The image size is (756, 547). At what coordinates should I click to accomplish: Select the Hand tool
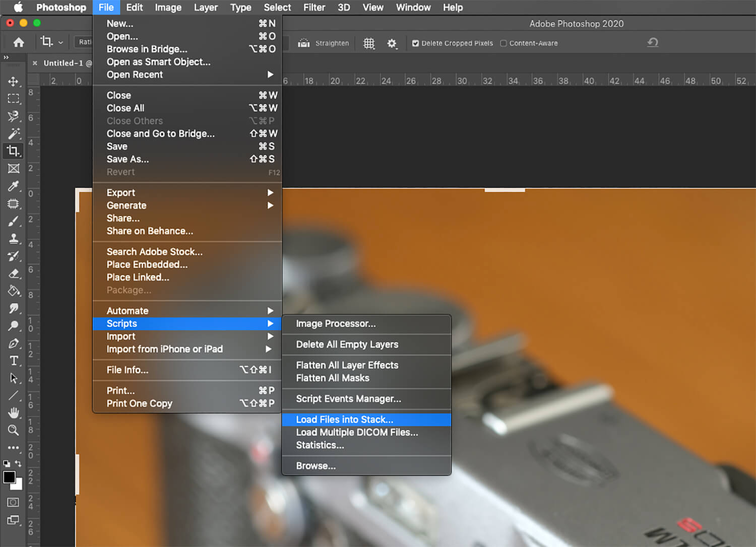pyautogui.click(x=14, y=413)
